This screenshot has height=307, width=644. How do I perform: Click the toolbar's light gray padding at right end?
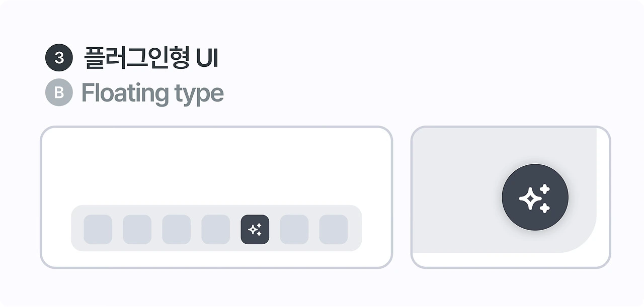point(355,230)
